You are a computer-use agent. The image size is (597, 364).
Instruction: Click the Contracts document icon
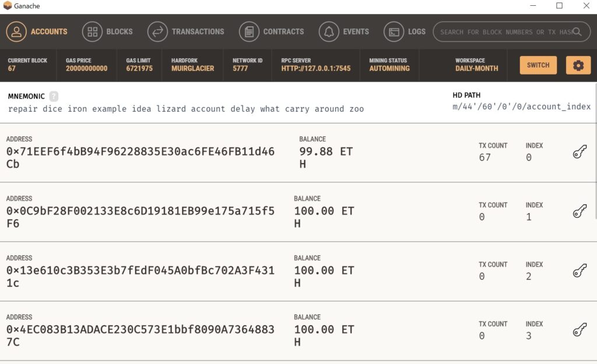249,31
